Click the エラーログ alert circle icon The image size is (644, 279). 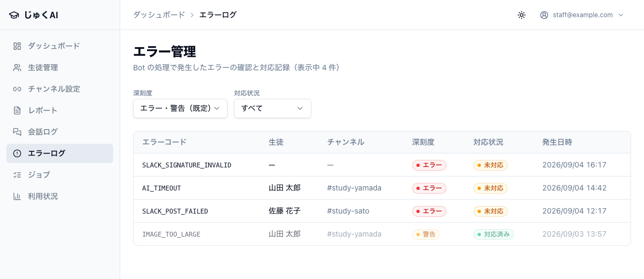tap(17, 153)
